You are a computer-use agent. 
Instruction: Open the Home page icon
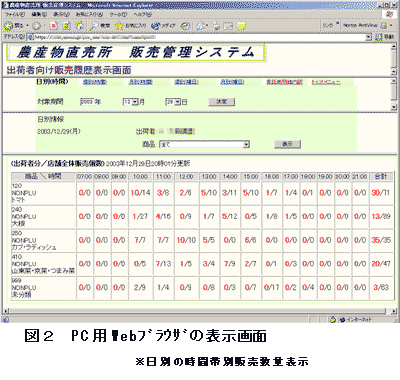click(79, 26)
